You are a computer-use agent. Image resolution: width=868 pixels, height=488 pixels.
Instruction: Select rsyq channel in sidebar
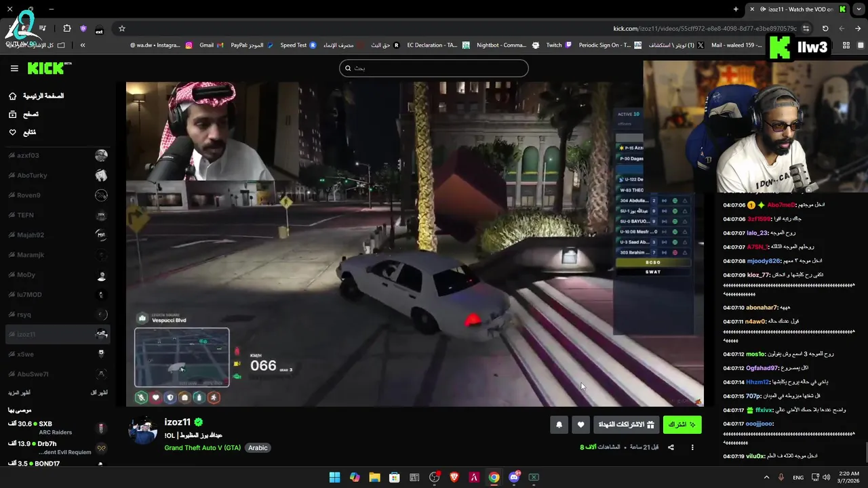[58, 314]
